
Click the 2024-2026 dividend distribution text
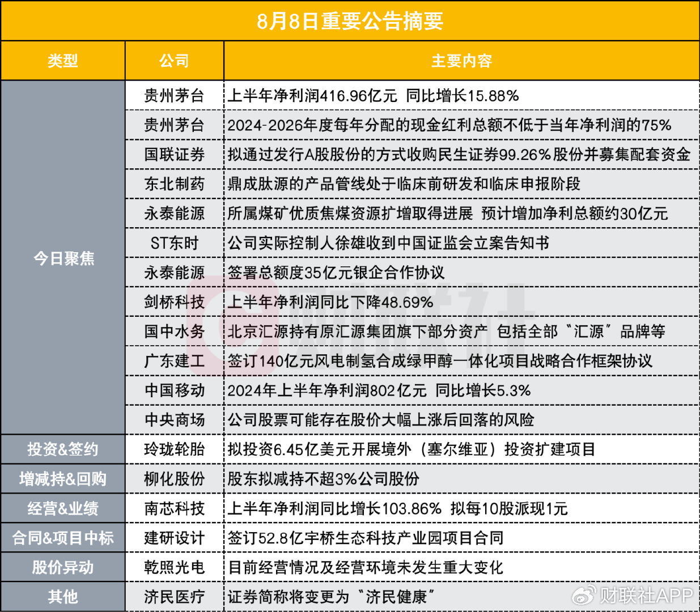(449, 125)
